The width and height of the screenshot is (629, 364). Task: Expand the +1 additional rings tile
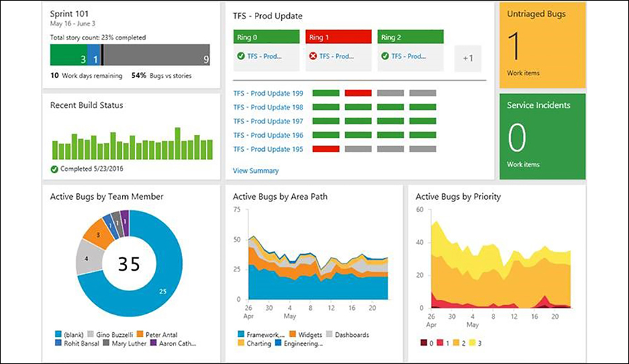(467, 58)
